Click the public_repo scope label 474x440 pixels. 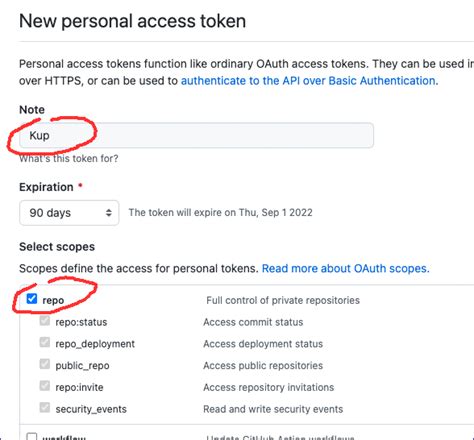coord(82,366)
